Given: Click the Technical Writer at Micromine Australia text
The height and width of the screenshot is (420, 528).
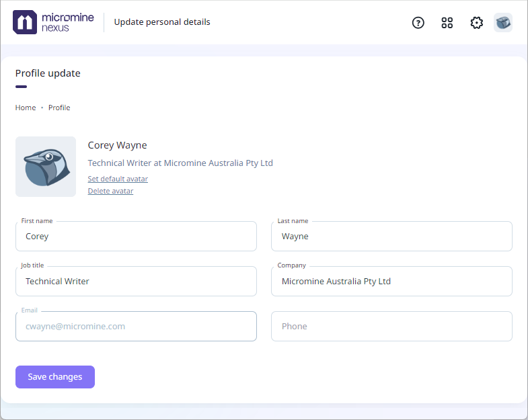Looking at the screenshot, I should (x=180, y=163).
